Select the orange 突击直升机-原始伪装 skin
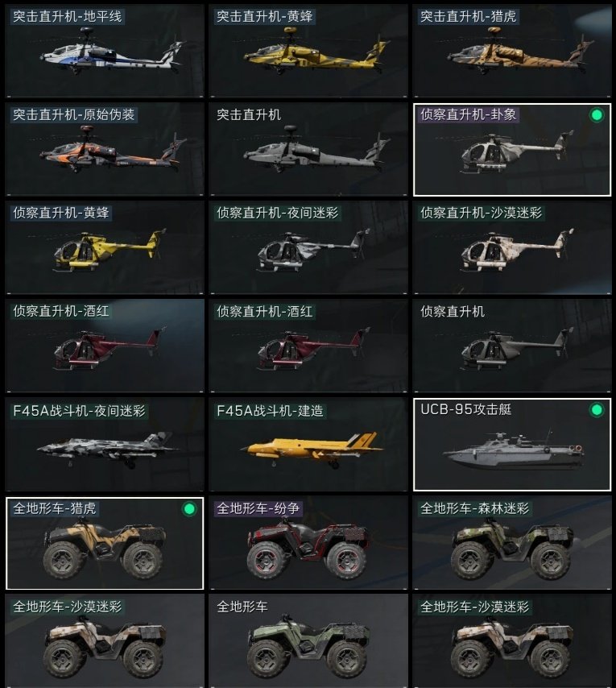 click(105, 150)
